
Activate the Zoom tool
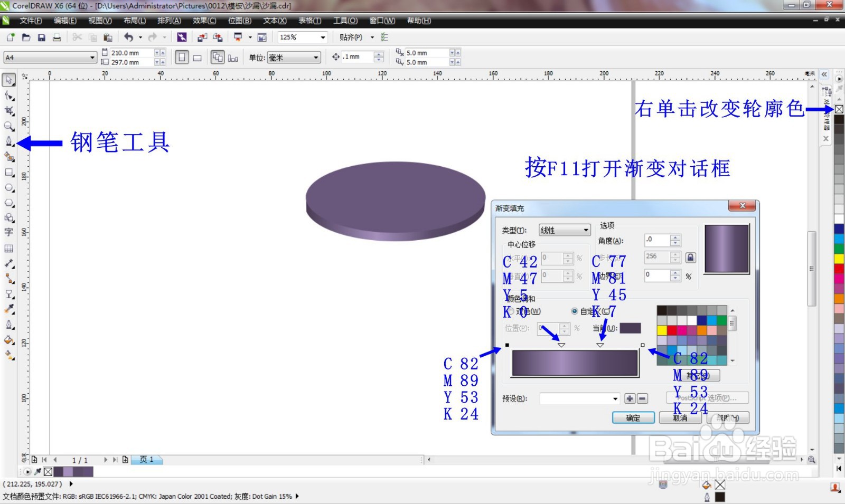8,126
